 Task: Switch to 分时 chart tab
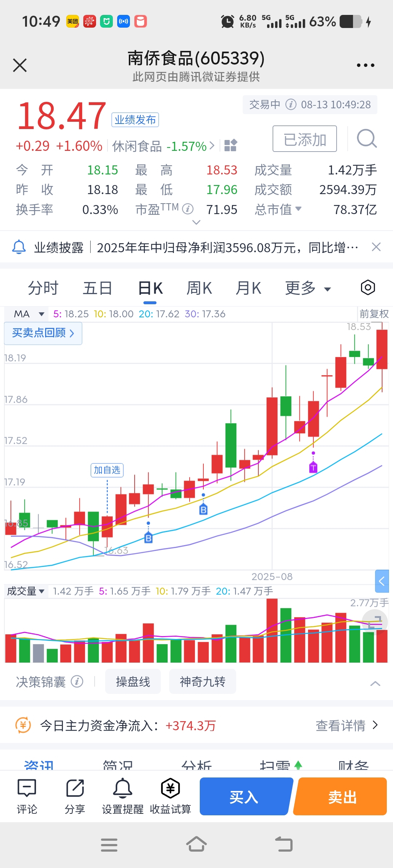(x=43, y=288)
